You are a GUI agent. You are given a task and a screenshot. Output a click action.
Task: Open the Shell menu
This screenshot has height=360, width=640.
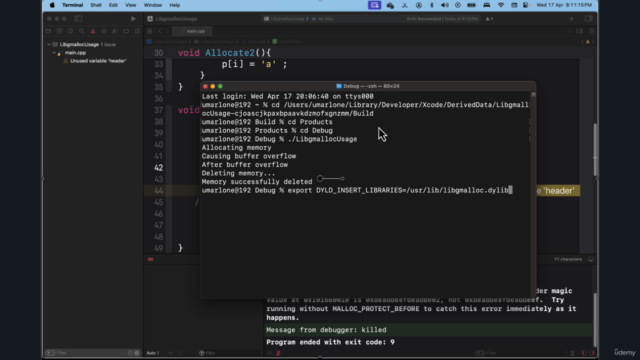point(96,5)
